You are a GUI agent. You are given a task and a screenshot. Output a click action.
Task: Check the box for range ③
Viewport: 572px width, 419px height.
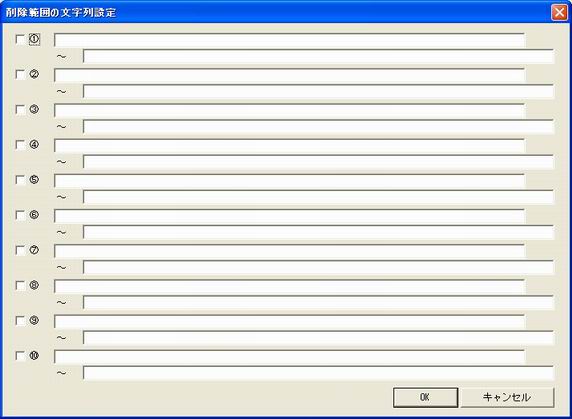pyautogui.click(x=20, y=110)
